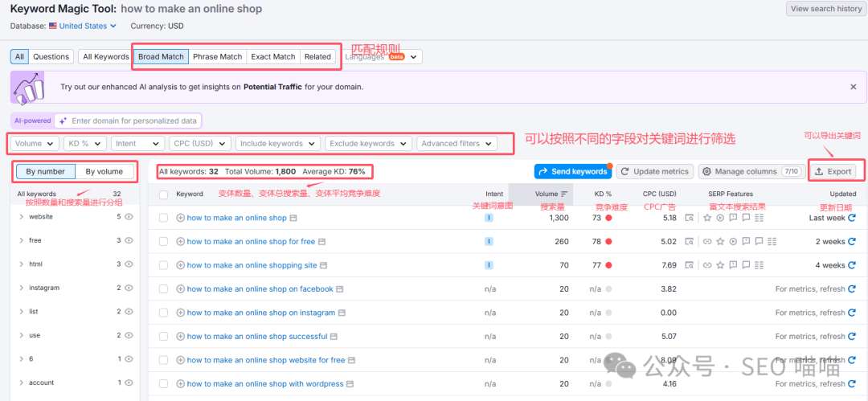Add 'online shop successful' plus icon
This screenshot has height=401, width=868.
(181, 336)
